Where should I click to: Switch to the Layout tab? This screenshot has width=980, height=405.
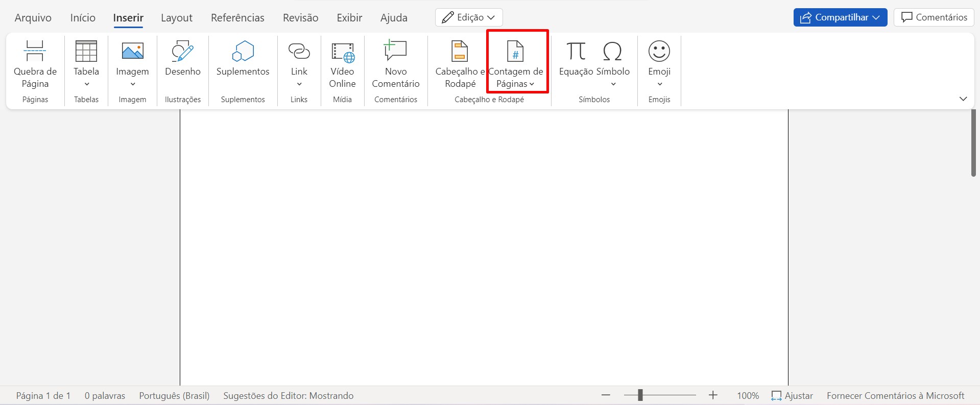click(x=177, y=18)
